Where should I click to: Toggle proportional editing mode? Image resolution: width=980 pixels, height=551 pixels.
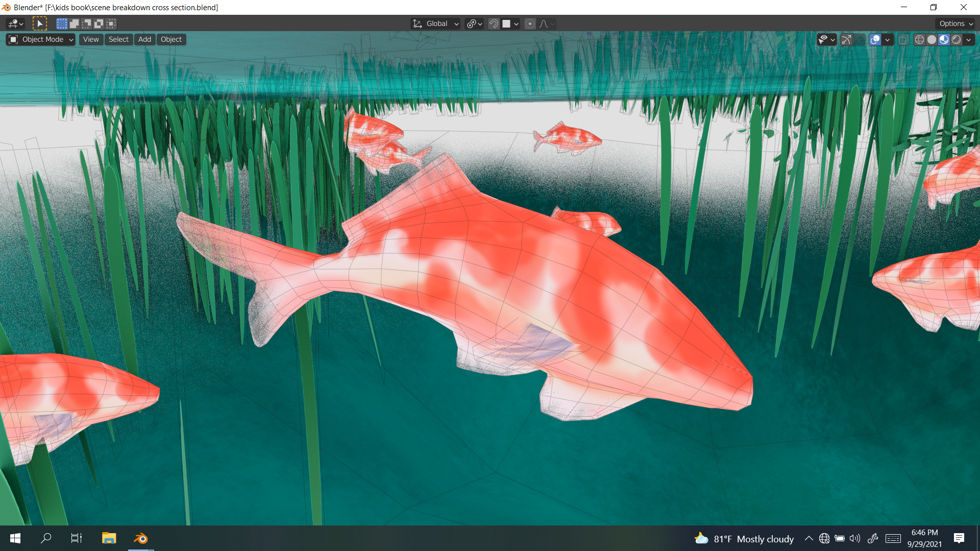click(530, 23)
